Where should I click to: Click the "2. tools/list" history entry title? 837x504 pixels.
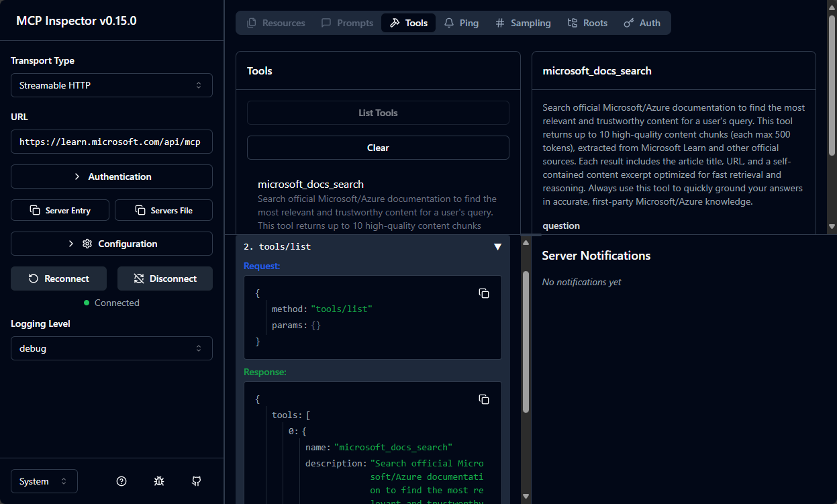[277, 247]
